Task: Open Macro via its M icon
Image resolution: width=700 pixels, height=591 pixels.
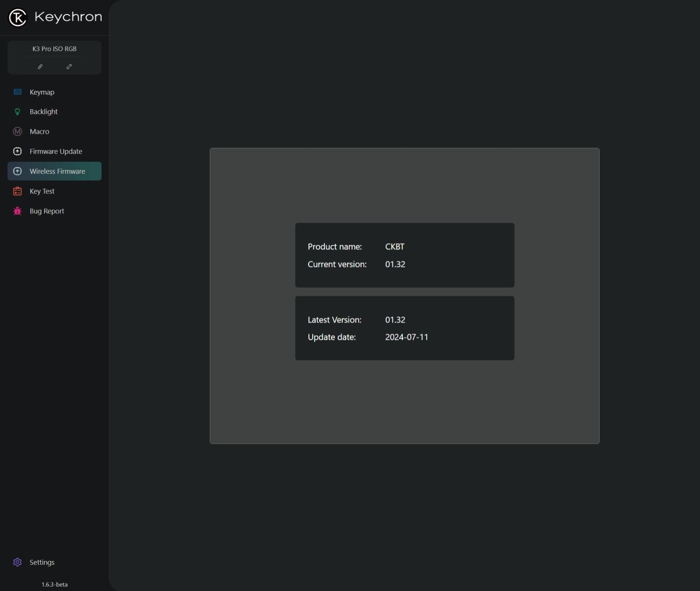Action: point(17,132)
